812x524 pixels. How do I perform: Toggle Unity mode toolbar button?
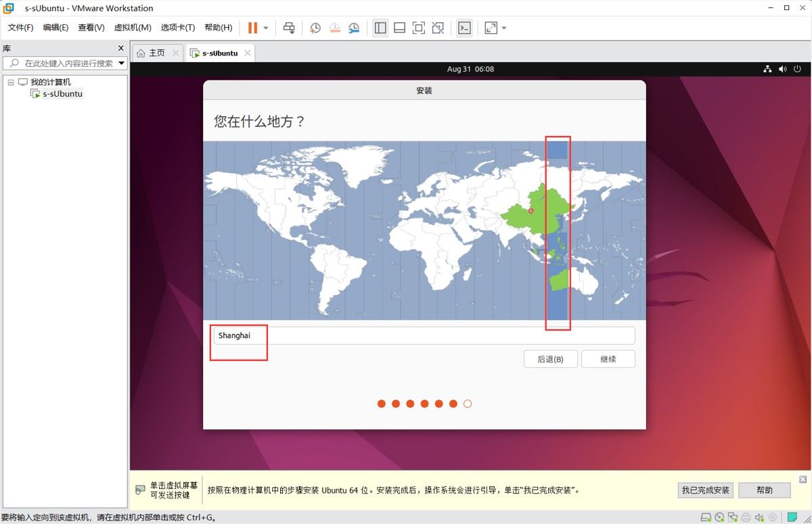point(438,28)
